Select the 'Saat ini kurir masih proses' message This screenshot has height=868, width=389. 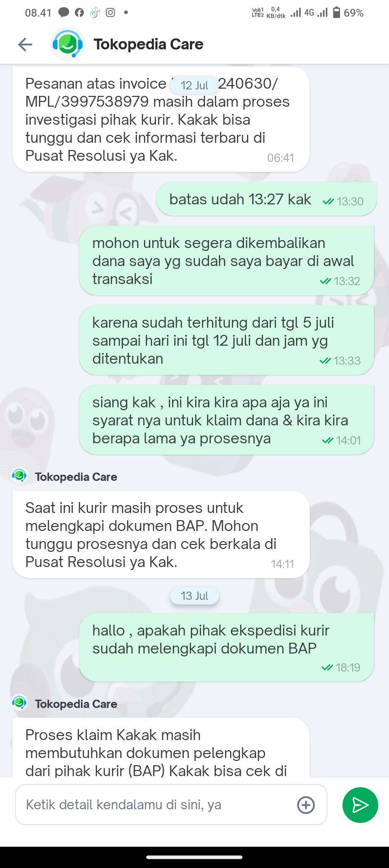point(161,535)
